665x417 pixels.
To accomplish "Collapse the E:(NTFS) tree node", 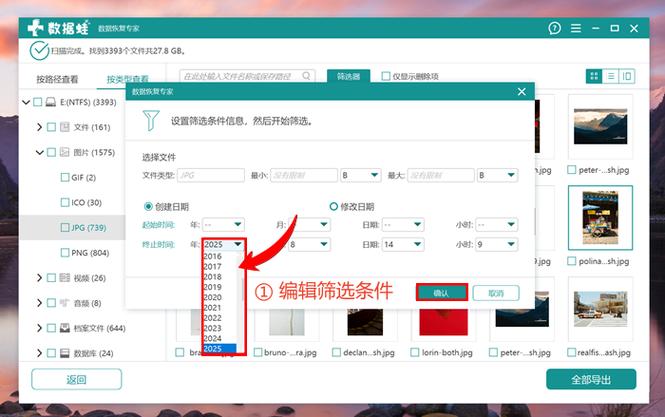I will click(x=26, y=102).
